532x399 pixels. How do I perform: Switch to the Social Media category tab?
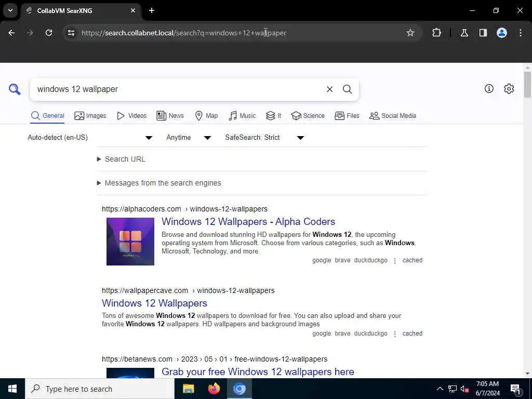coord(393,116)
